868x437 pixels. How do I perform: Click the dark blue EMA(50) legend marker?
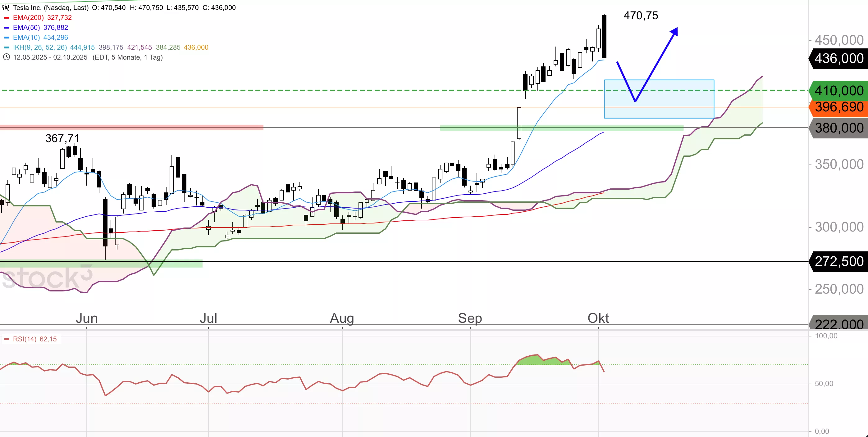tap(7, 28)
